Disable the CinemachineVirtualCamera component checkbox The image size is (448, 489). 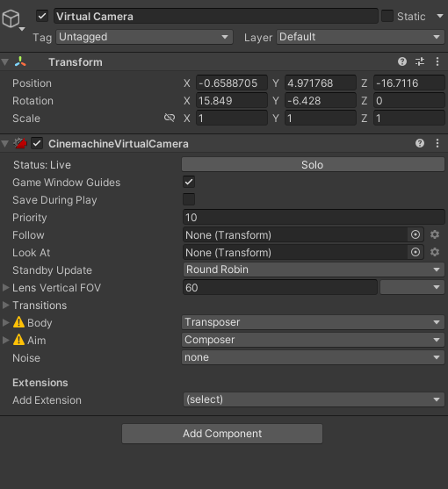coord(37,143)
